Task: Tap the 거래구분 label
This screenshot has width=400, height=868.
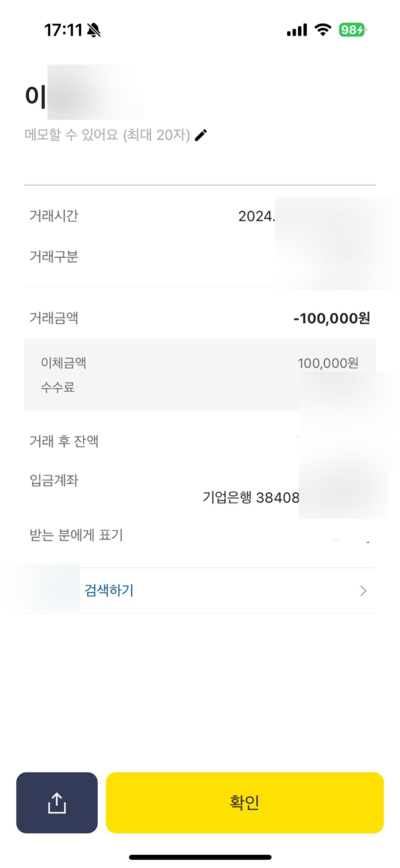Action: [54, 256]
